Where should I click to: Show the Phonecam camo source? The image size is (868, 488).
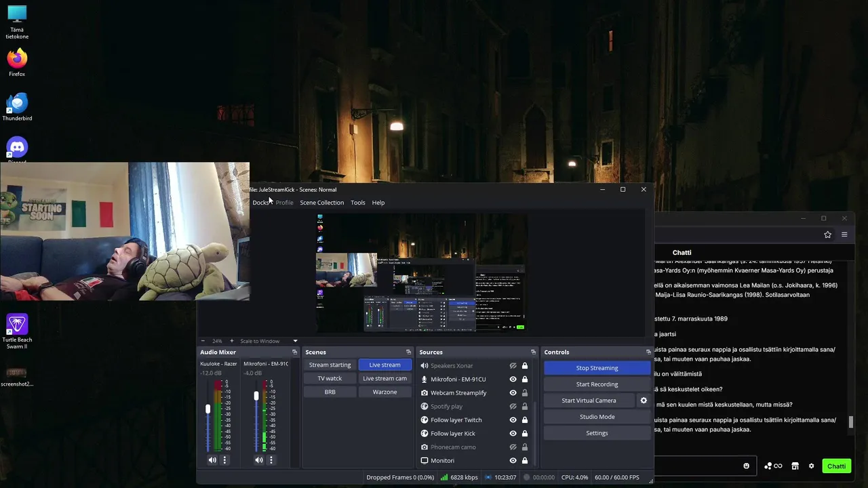click(513, 447)
